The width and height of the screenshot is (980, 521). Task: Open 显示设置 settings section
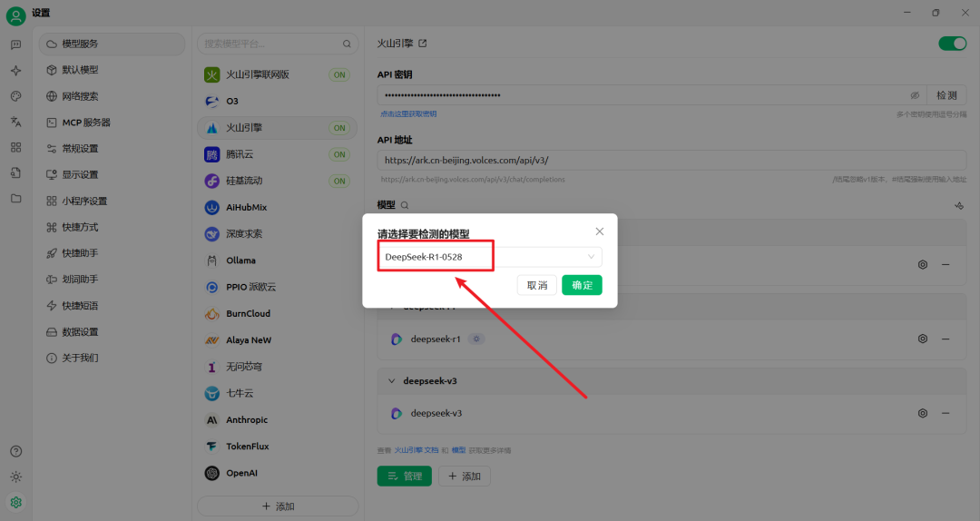click(x=112, y=175)
